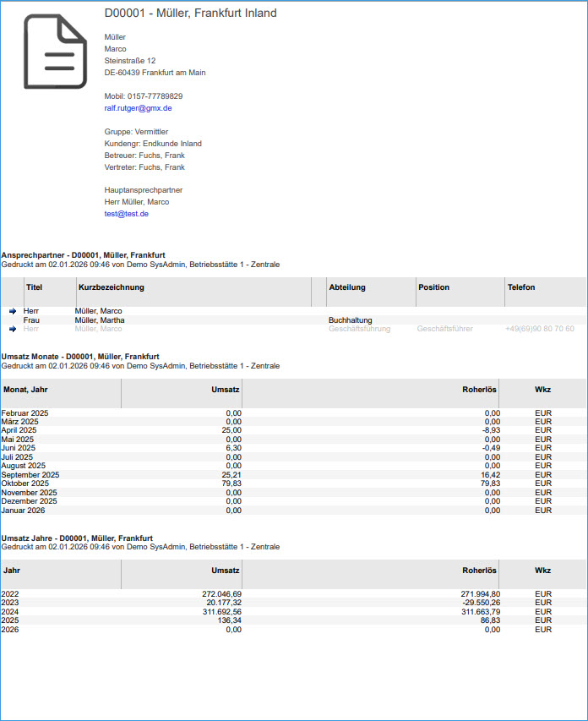
Task: Click the Kurzbezeichnung column header
Action: pos(112,287)
